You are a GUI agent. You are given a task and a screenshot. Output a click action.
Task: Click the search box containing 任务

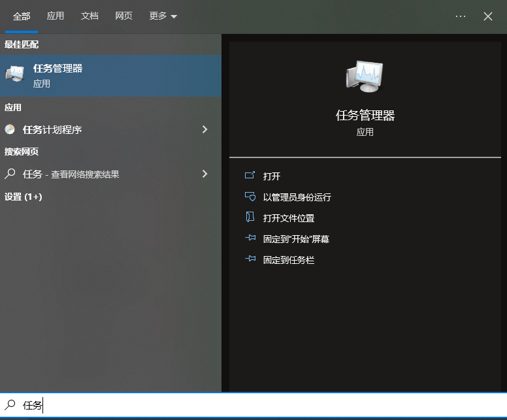(253, 405)
